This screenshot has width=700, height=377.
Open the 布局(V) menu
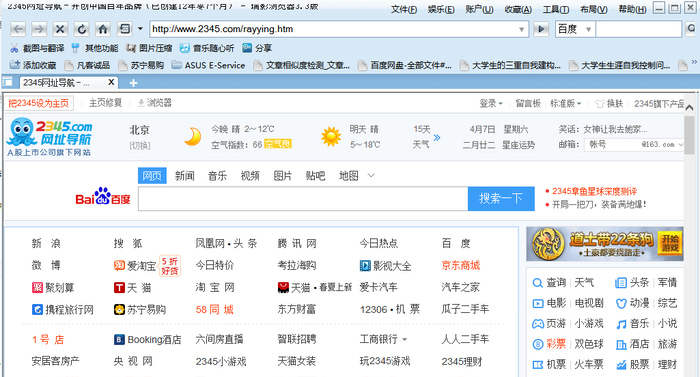tap(594, 9)
